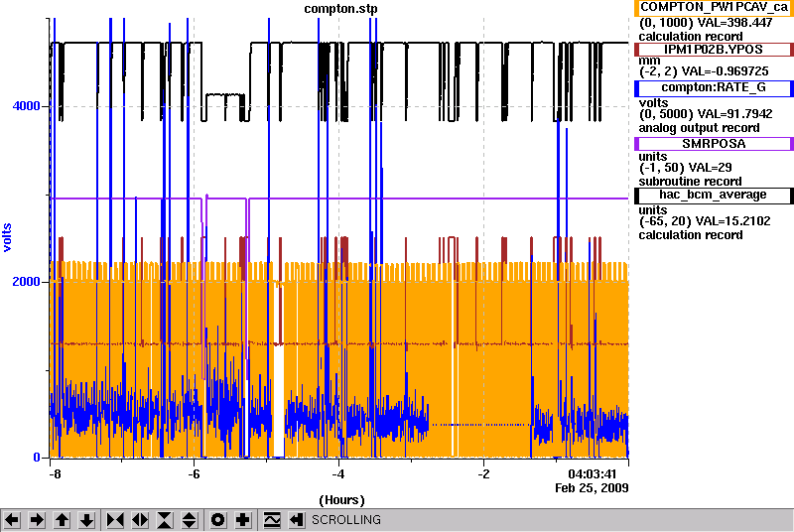The width and height of the screenshot is (794, 532).
Task: Click the SCROLLING status text
Action: click(x=346, y=520)
